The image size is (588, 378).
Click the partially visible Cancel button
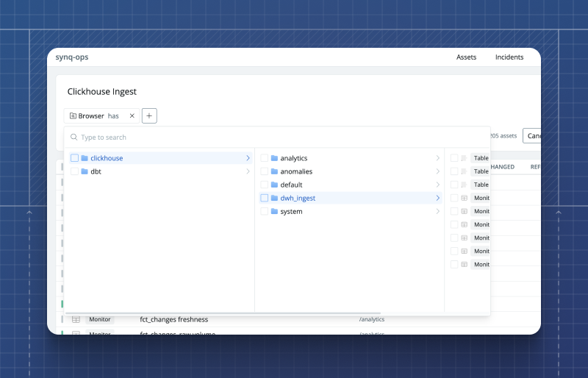(531, 136)
